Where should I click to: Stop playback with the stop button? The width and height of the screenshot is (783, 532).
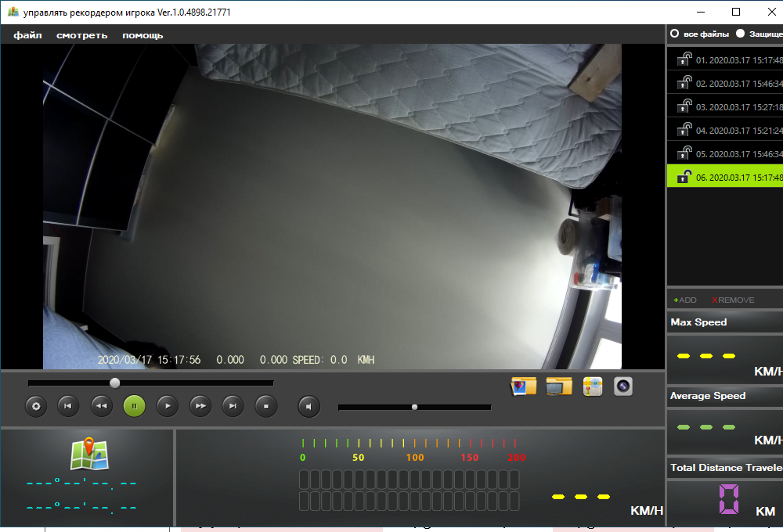(266, 406)
